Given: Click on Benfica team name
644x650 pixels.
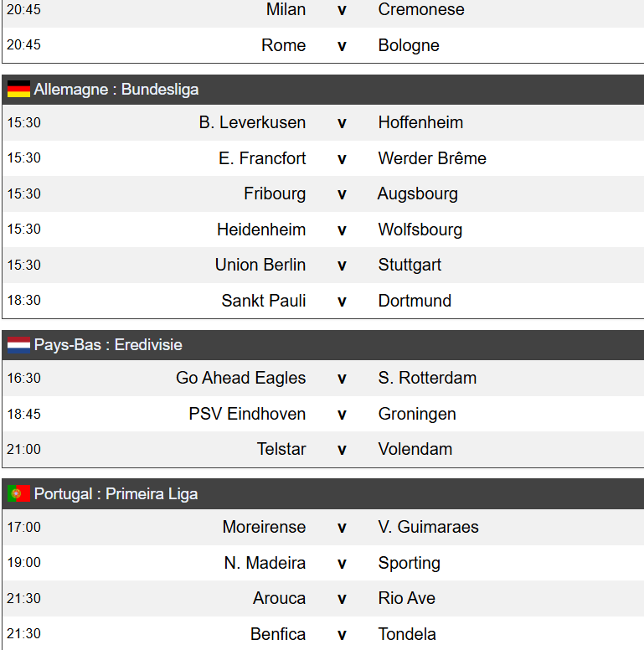Looking at the screenshot, I should [x=278, y=634].
